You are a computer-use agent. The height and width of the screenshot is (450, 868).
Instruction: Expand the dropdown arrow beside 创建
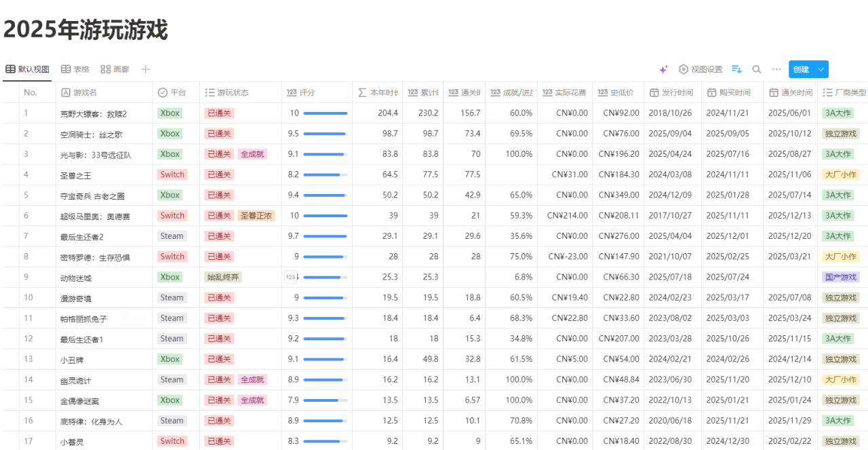[821, 69]
